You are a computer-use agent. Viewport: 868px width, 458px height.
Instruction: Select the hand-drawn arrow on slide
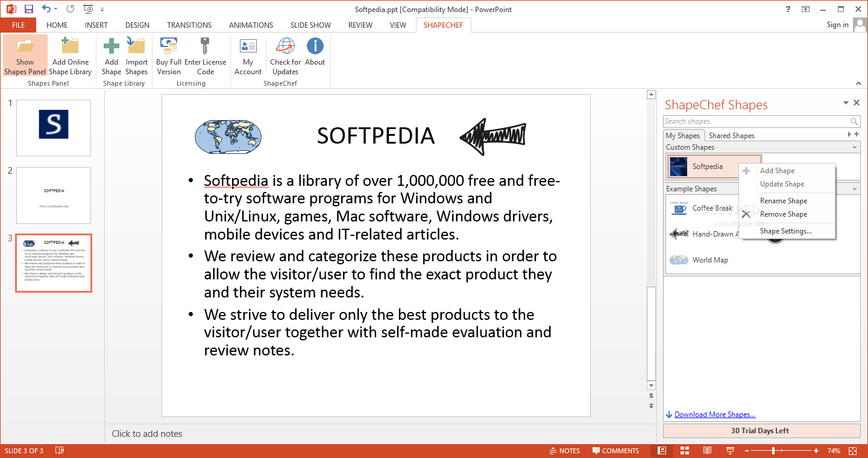492,136
